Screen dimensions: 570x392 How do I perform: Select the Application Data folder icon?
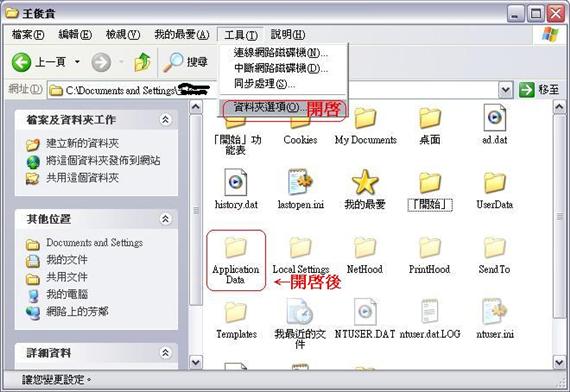[236, 248]
